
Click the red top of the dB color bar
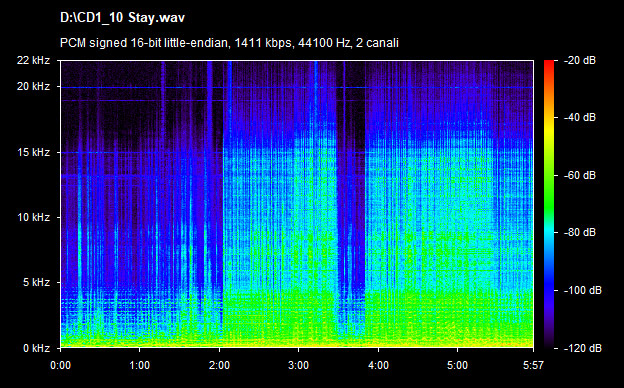pos(549,63)
